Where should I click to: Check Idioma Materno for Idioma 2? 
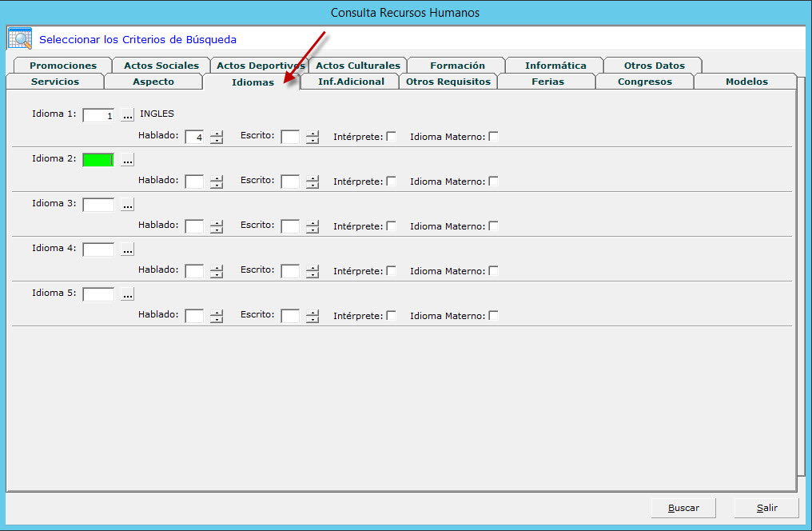click(494, 181)
